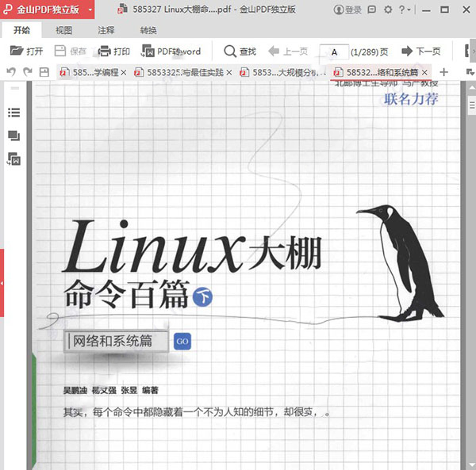This screenshot has width=476, height=470.
Task: Redo action arrow icon
Action: coord(28,72)
